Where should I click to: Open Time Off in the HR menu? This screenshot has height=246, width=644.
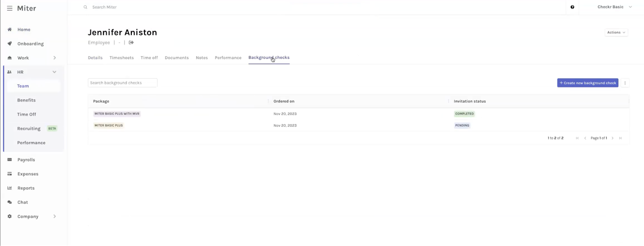point(27,114)
